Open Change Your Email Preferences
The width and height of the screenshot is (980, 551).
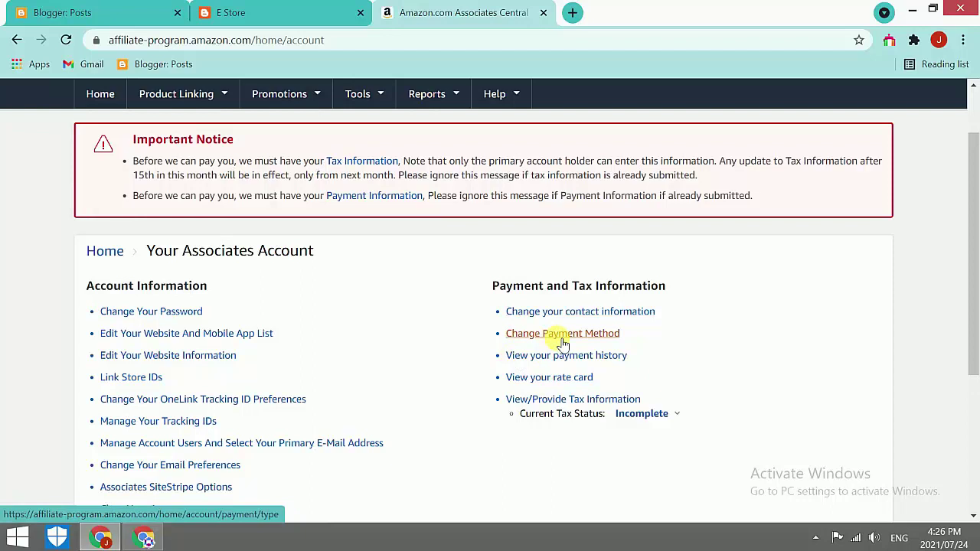[170, 465]
